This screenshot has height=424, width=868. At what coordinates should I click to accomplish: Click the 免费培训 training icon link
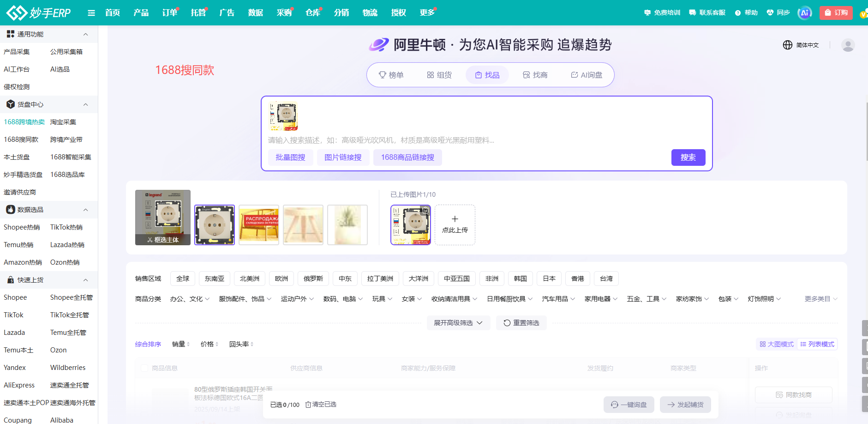point(662,12)
